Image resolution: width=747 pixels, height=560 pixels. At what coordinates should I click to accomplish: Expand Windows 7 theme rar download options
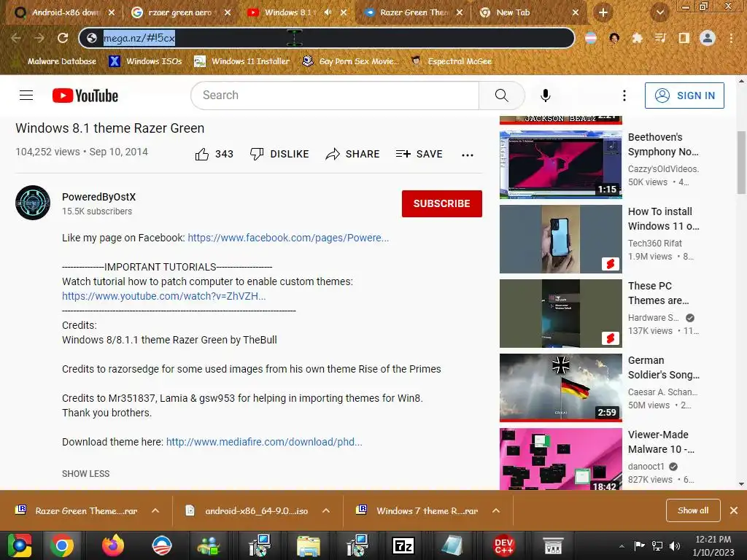tap(496, 510)
